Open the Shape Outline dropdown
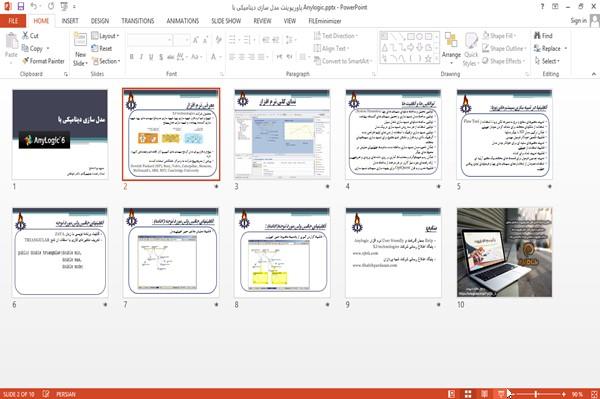The image size is (600, 399). tap(504, 48)
